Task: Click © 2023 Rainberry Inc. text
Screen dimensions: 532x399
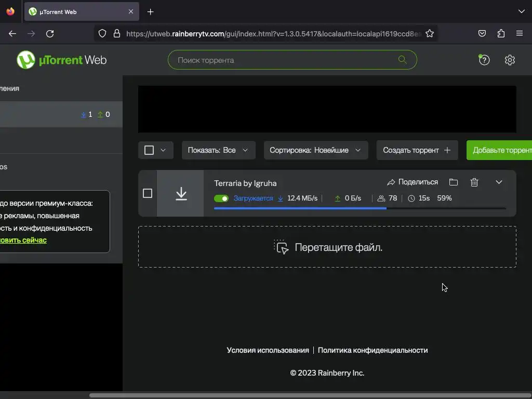Action: [x=327, y=373]
